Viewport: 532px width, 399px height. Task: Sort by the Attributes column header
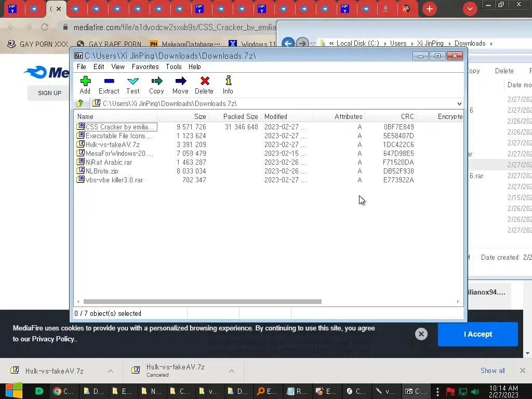[339, 117]
